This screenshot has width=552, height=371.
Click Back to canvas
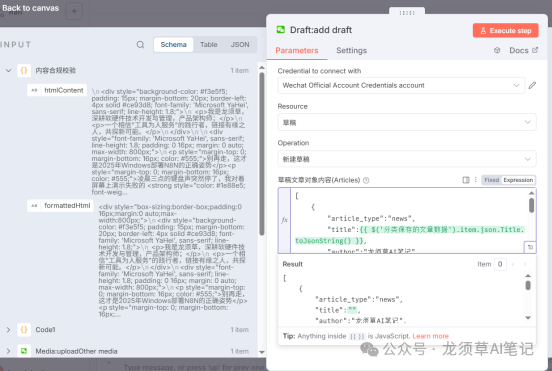click(x=31, y=8)
